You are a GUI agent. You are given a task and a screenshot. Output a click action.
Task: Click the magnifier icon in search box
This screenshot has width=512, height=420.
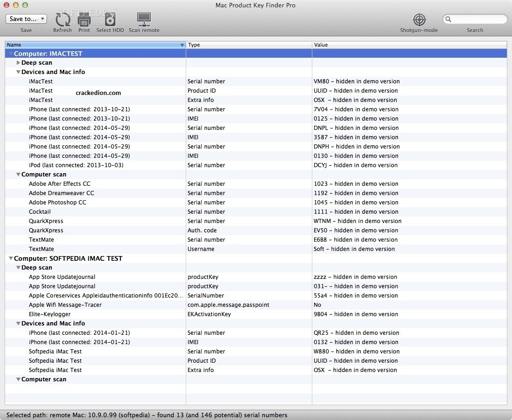[x=448, y=19]
